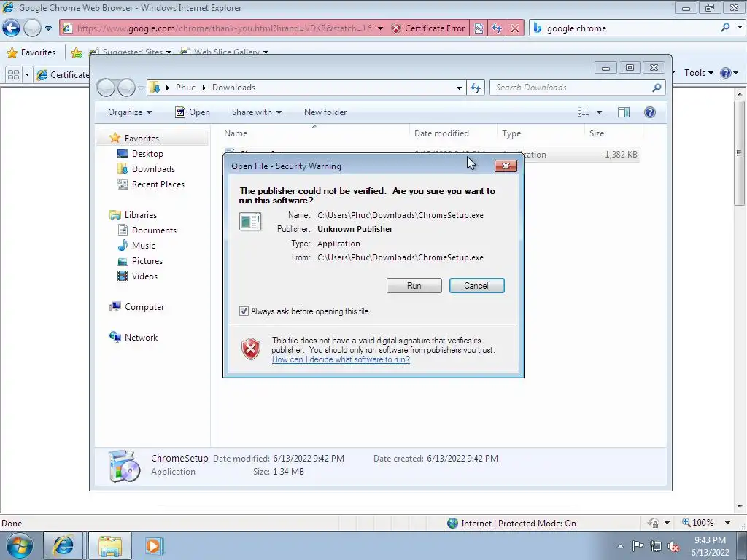The width and height of the screenshot is (747, 560).
Task: Open the Organize menu in Explorer
Action: (x=130, y=112)
